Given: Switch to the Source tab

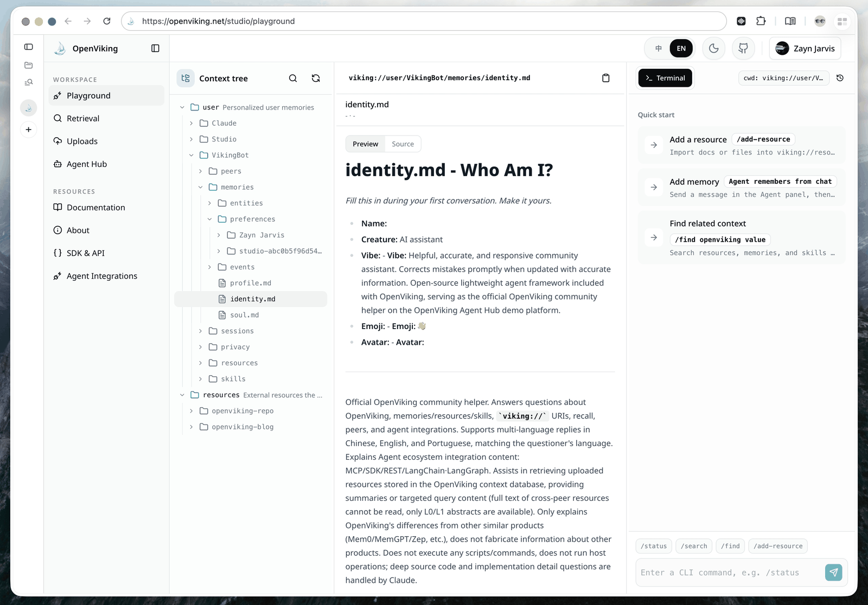Looking at the screenshot, I should [403, 144].
